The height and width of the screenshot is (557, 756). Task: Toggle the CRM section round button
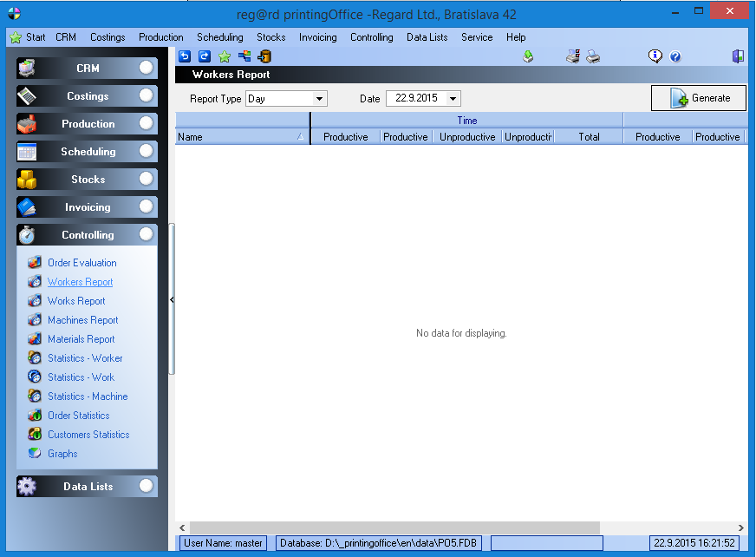[147, 68]
